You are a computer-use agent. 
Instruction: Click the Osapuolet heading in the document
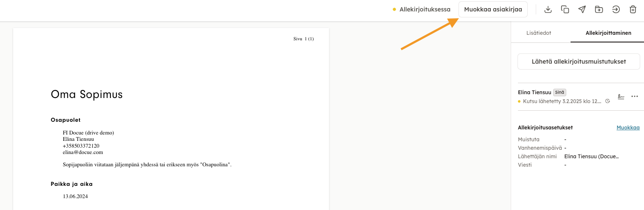coord(65,120)
